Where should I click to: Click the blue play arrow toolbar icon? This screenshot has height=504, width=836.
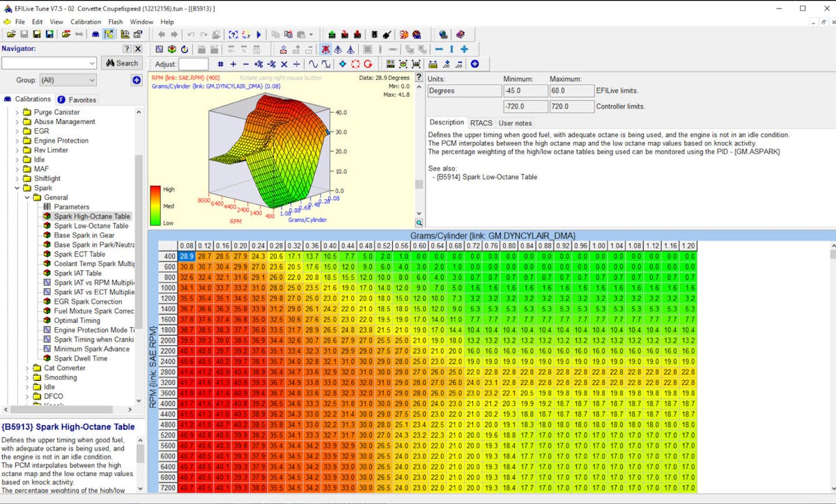pyautogui.click(x=259, y=34)
